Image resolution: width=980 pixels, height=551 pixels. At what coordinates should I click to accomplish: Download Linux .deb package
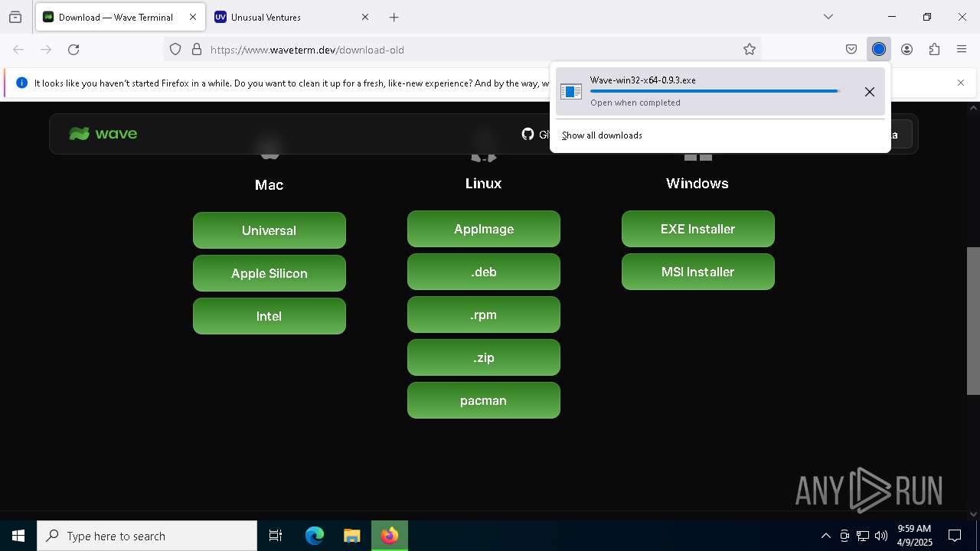click(x=484, y=272)
